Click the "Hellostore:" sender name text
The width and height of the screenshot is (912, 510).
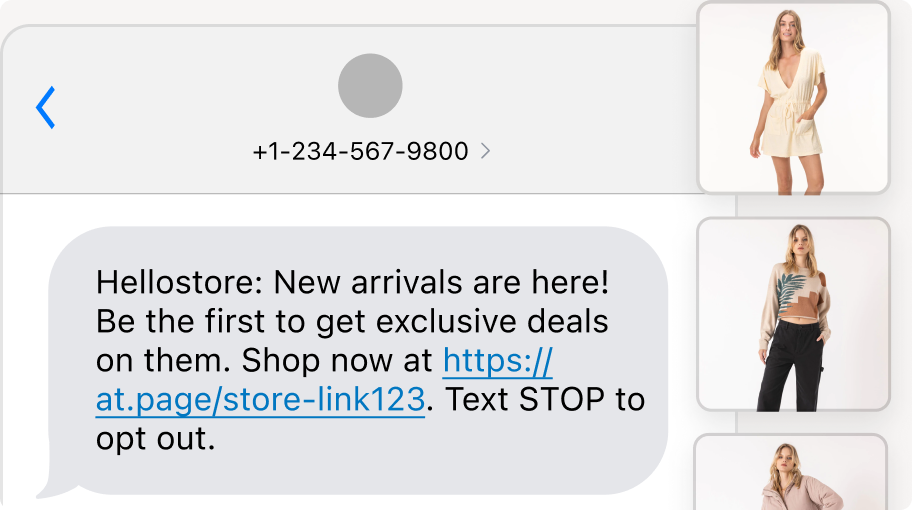(x=179, y=283)
